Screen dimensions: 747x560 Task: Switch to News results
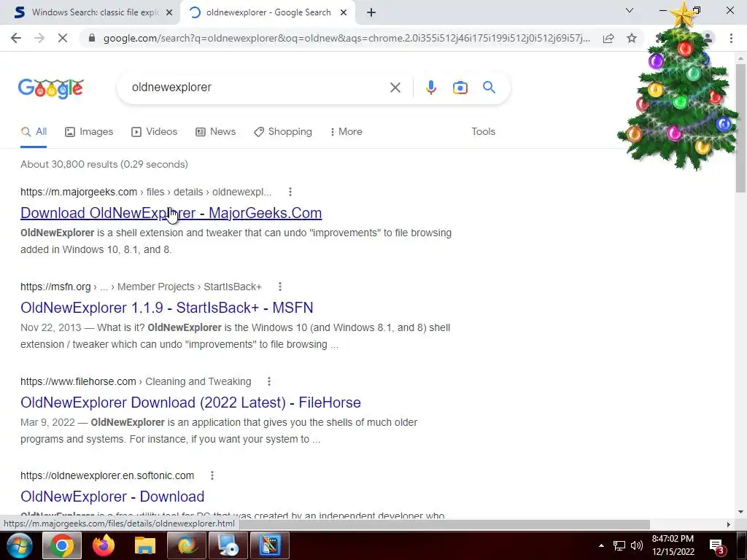coord(216,131)
